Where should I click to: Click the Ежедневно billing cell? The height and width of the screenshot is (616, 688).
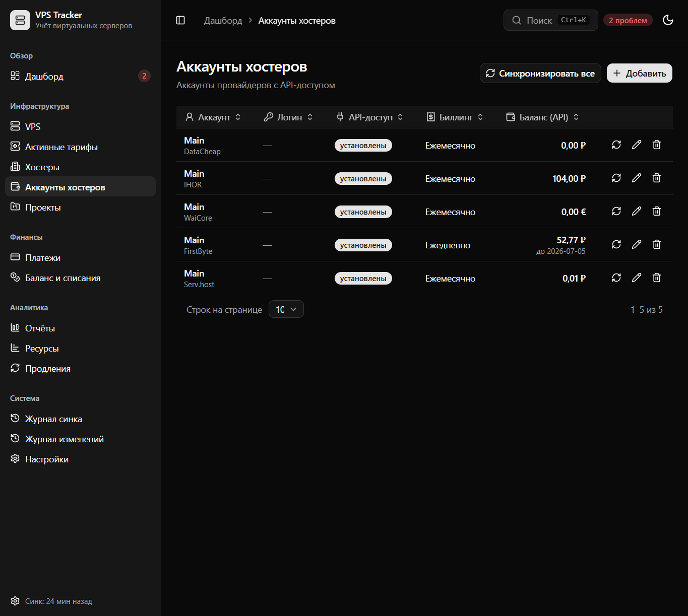[448, 245]
